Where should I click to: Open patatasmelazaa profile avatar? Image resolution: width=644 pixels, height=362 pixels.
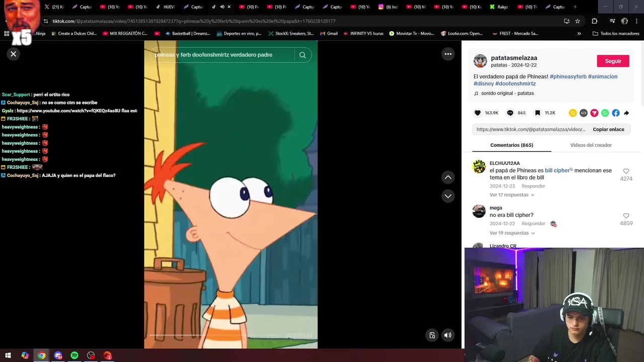(480, 61)
